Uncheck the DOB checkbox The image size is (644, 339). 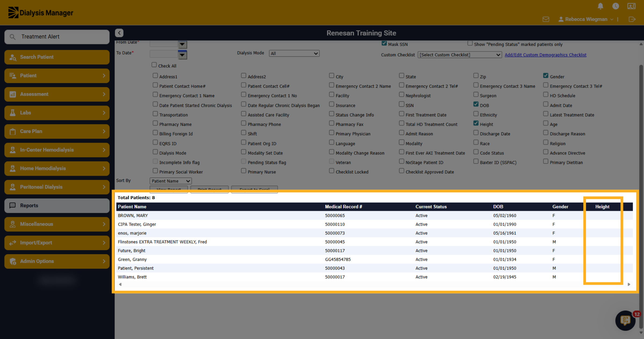pyautogui.click(x=476, y=104)
